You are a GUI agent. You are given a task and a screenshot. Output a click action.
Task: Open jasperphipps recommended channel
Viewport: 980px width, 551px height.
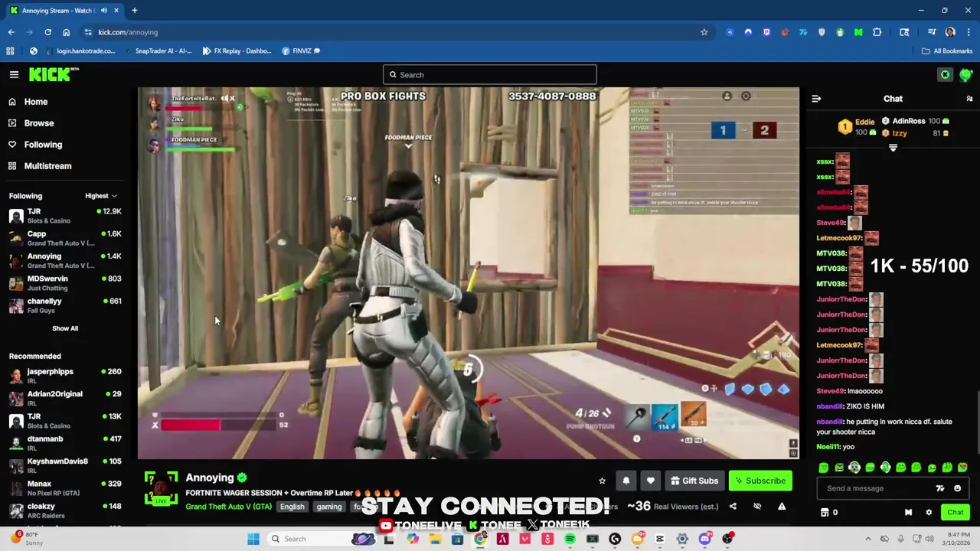[65, 376]
